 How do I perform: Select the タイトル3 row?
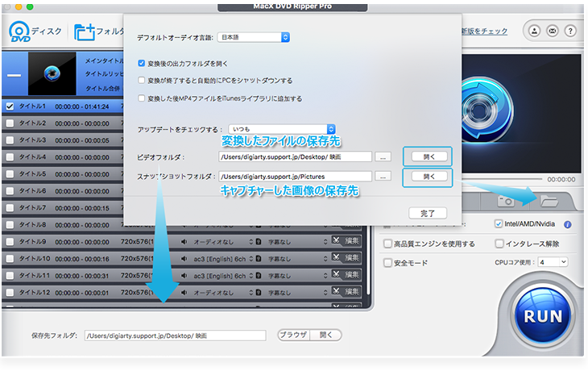63,140
